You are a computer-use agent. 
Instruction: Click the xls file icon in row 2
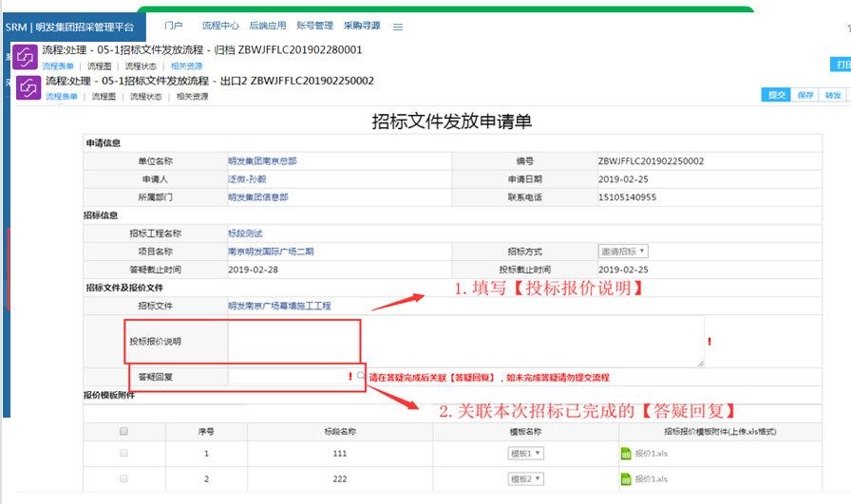626,478
